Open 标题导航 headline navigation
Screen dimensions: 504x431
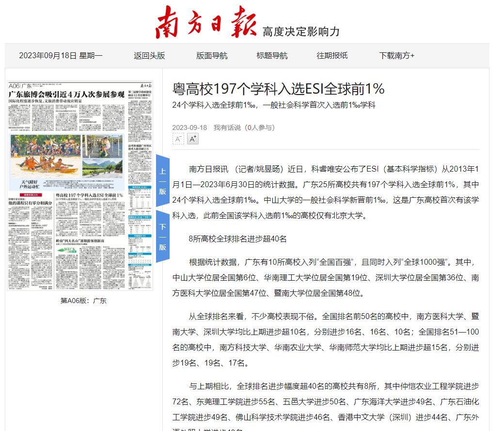click(272, 56)
